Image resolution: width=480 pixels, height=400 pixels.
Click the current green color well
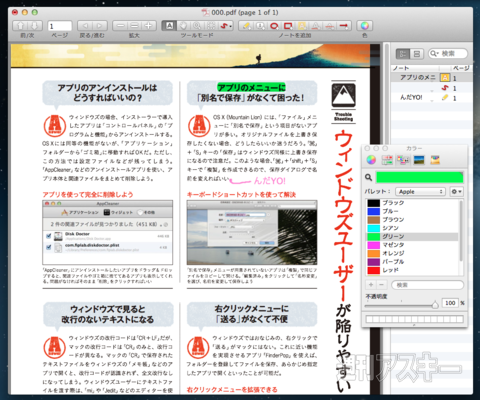click(x=419, y=177)
